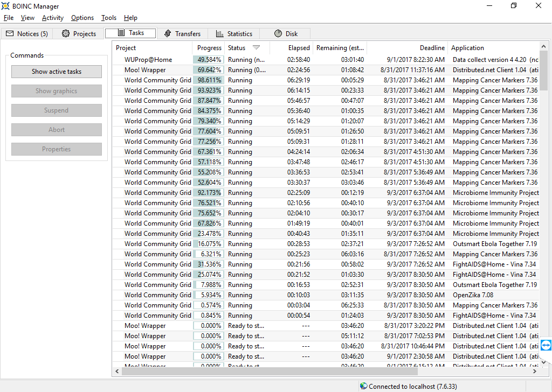The height and width of the screenshot is (392, 552).
Task: Select the WUProp@Home task row
Action: coord(326,60)
